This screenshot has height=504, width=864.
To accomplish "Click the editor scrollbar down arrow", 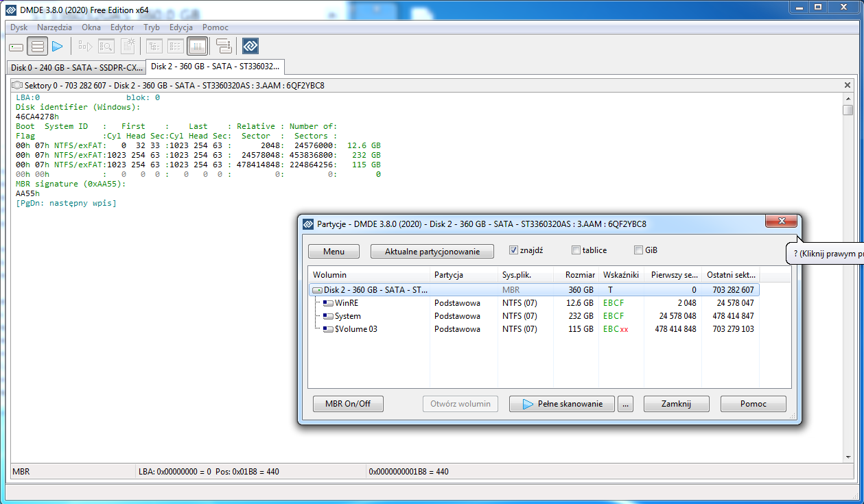I will [848, 457].
